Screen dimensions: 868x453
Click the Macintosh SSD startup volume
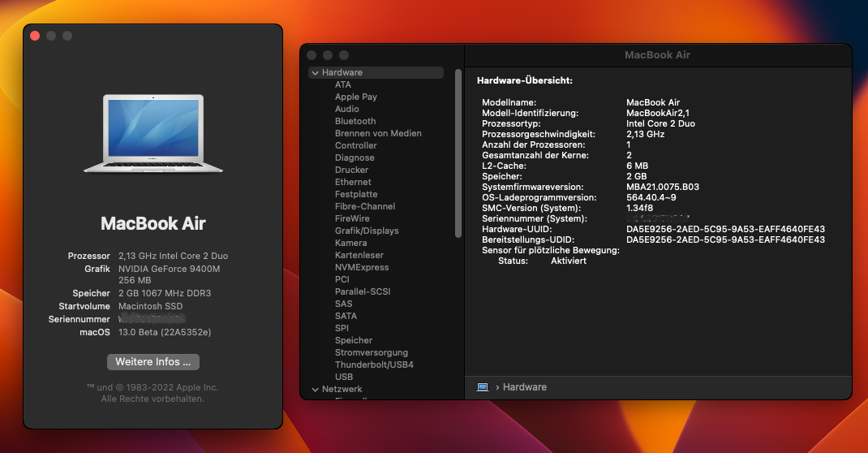tap(150, 306)
